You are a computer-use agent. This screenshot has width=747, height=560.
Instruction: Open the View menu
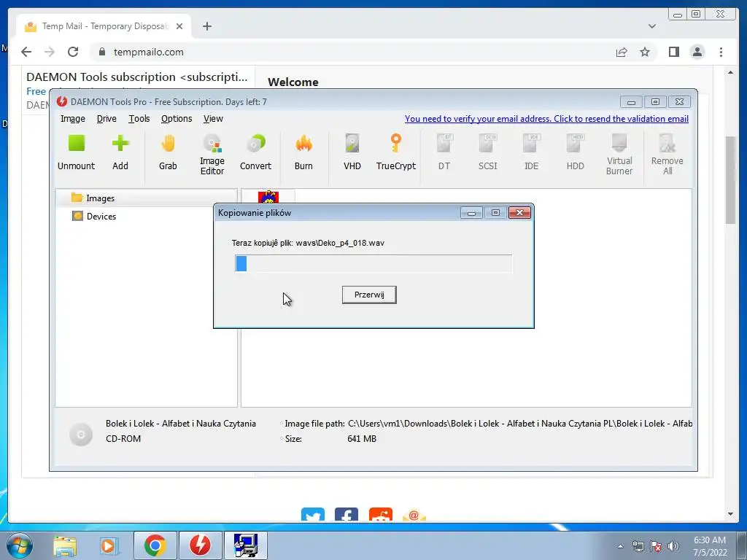pyautogui.click(x=213, y=119)
